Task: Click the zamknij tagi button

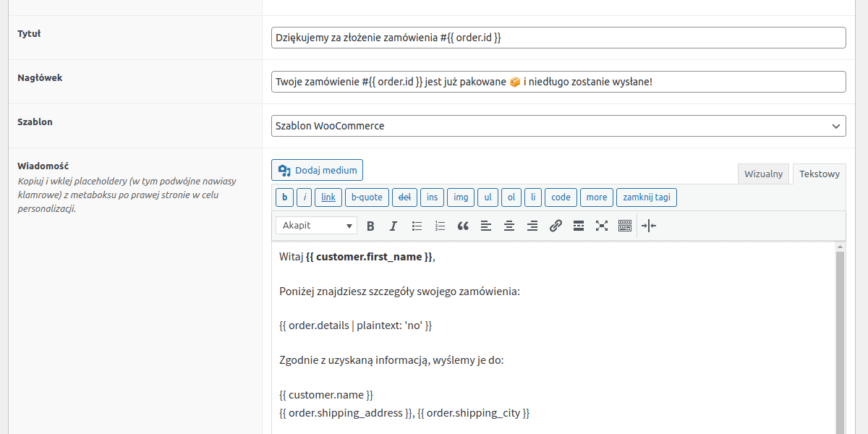Action: 647,197
